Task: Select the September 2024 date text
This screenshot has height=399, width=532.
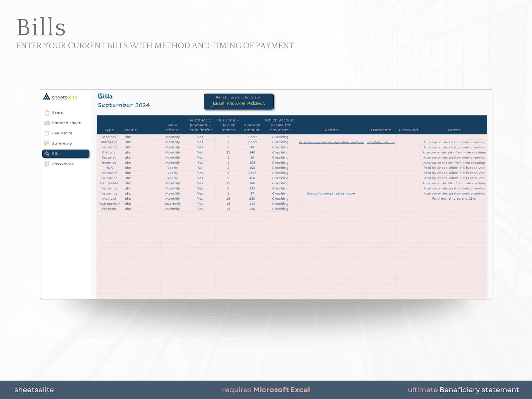Action: 124,105
